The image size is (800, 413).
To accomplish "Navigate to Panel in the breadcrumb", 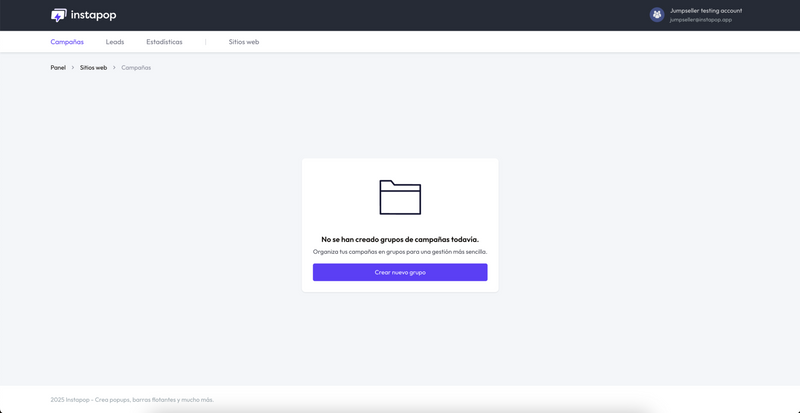I will pos(58,67).
